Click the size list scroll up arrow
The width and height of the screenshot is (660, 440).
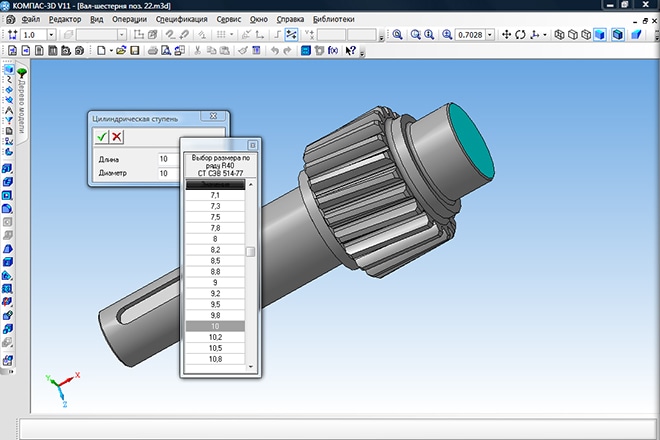click(250, 184)
